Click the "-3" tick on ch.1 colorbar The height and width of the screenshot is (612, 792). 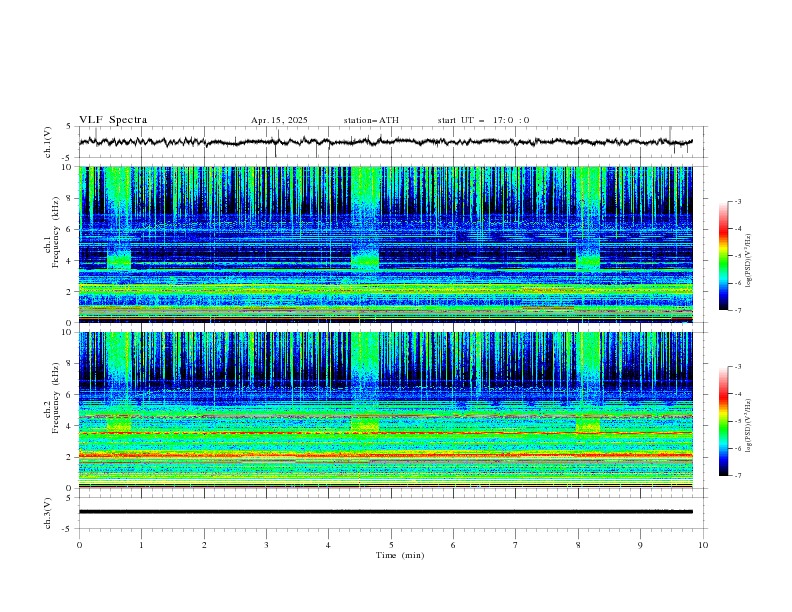738,201
